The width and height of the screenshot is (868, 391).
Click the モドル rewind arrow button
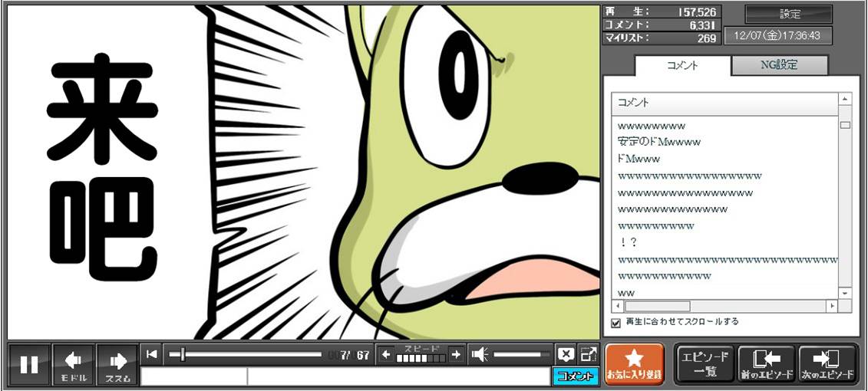tap(74, 365)
